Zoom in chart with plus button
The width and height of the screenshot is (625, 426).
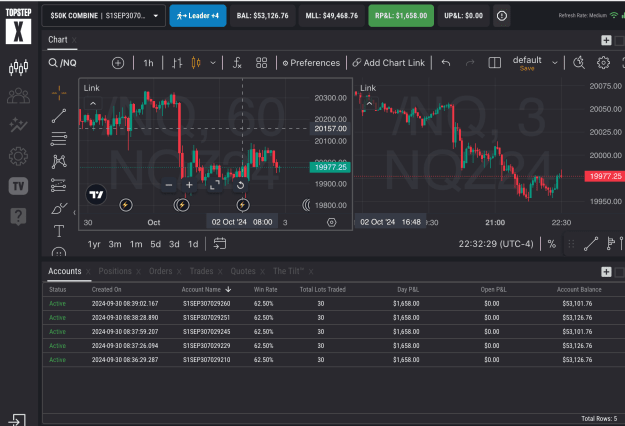pos(189,185)
